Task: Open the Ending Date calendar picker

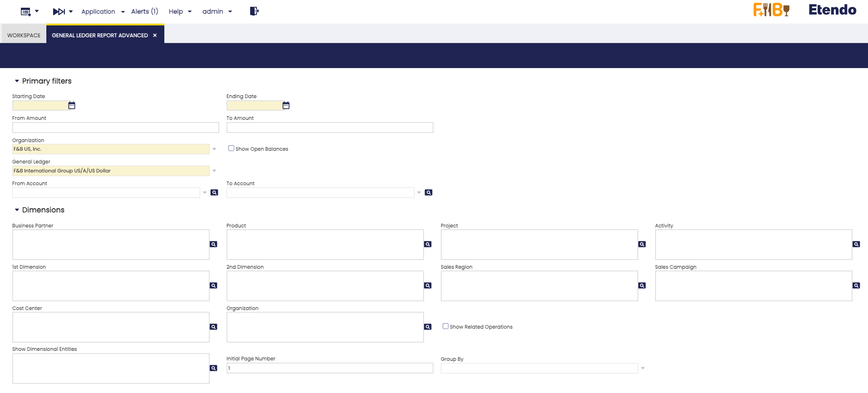Action: [286, 105]
